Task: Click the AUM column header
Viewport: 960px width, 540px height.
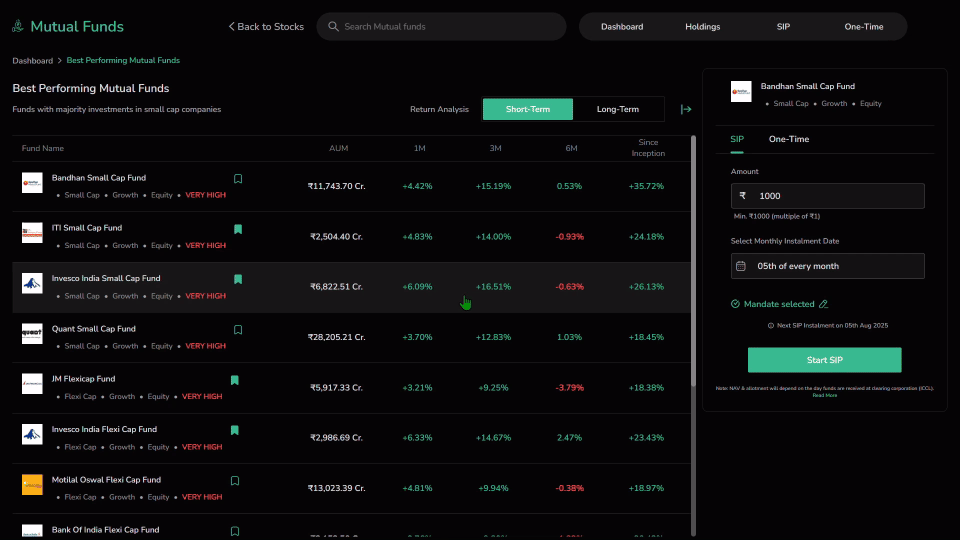Action: point(339,149)
